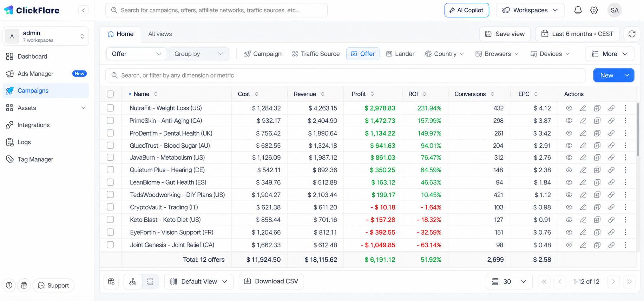644x301 pixels.
Task: Tick checkbox for NutraFit - Weight Loss (US)
Action: [110, 108]
